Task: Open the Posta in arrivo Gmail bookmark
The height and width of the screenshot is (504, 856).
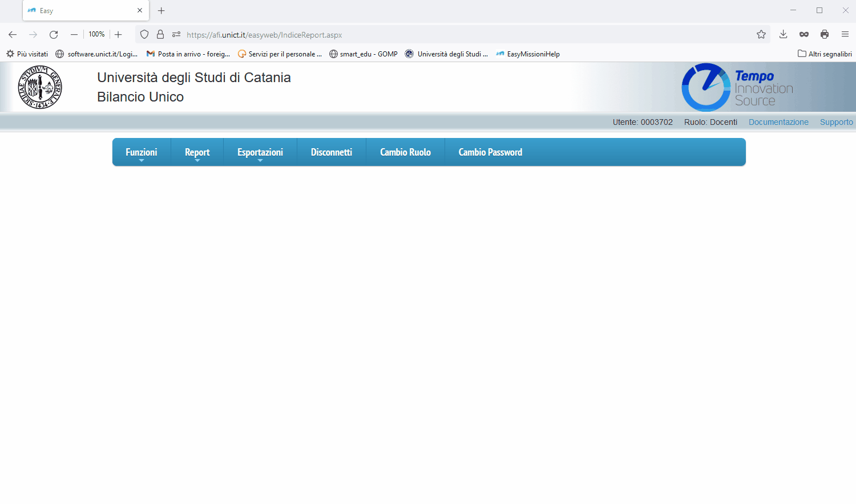Action: click(188, 54)
